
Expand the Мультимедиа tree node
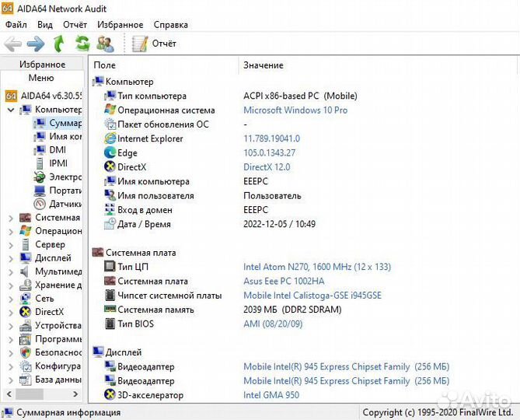coord(11,272)
